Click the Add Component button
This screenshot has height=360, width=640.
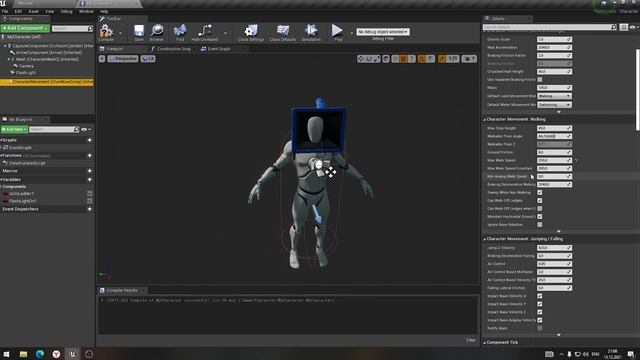click(25, 28)
